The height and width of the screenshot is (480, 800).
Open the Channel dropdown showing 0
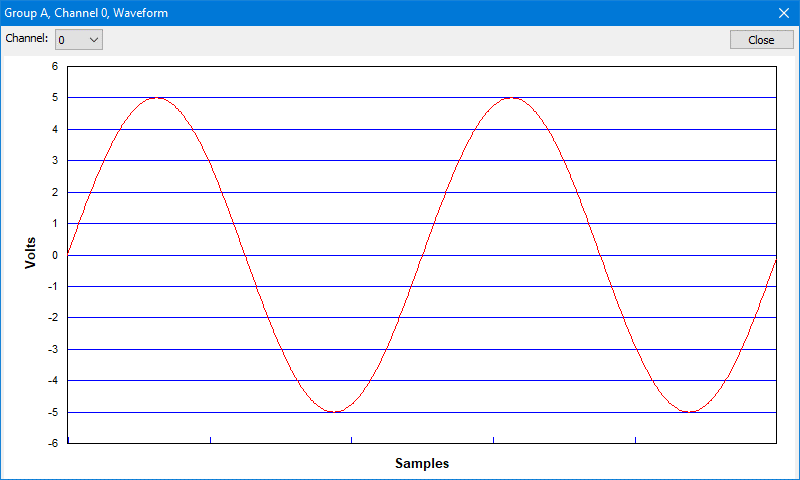point(79,40)
